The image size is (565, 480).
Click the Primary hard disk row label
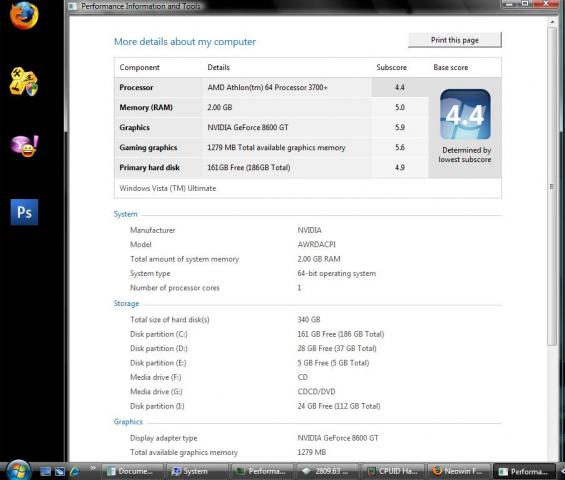[x=150, y=168]
